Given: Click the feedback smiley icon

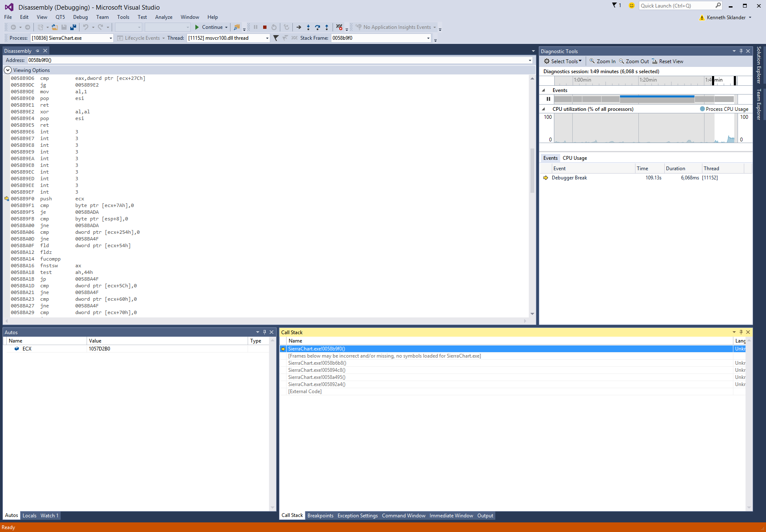Looking at the screenshot, I should click(632, 5).
